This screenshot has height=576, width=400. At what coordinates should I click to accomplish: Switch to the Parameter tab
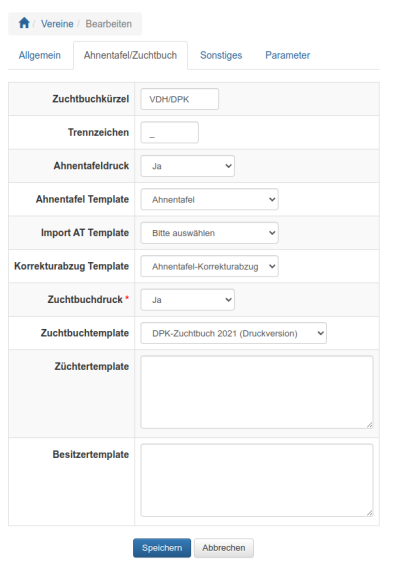[288, 55]
